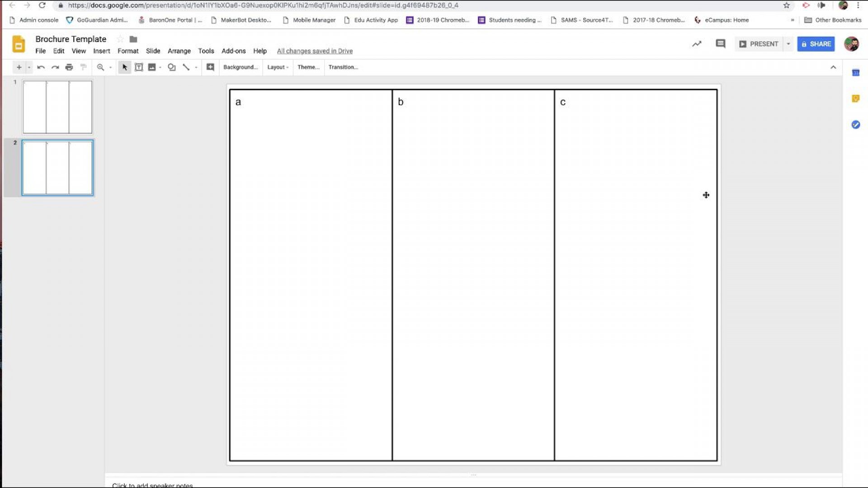Expand the Layout dropdown
868x488 pixels.
pos(278,67)
